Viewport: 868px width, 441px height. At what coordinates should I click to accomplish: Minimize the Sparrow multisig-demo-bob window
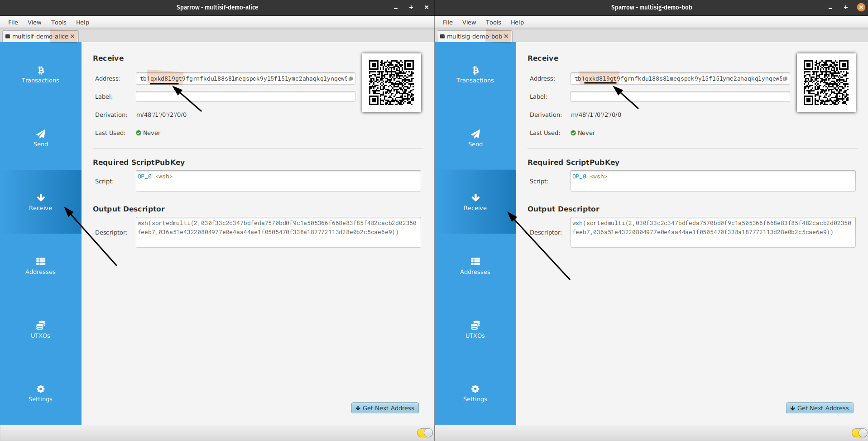pos(830,8)
